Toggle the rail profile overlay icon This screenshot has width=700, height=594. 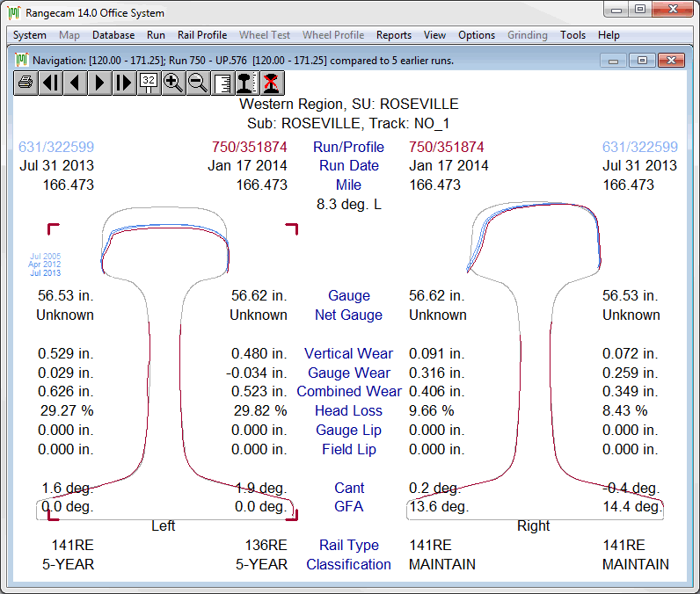click(247, 83)
